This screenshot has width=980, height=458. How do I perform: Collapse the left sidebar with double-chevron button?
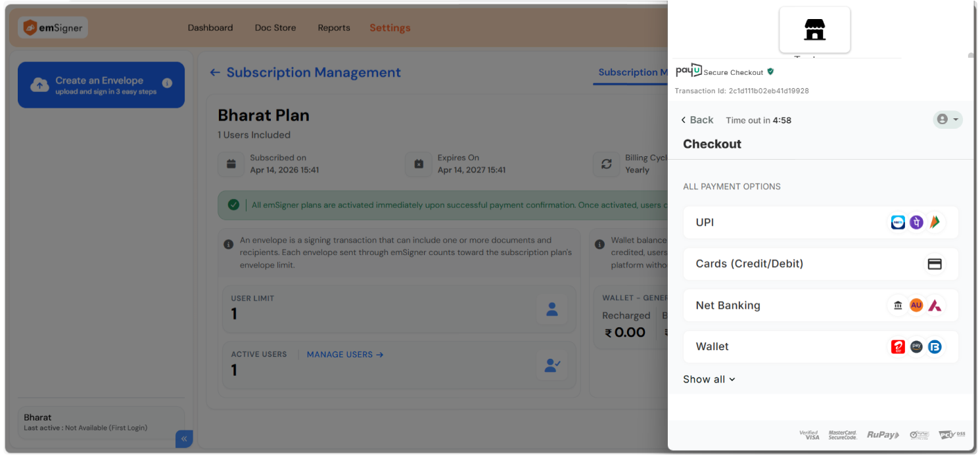(184, 439)
